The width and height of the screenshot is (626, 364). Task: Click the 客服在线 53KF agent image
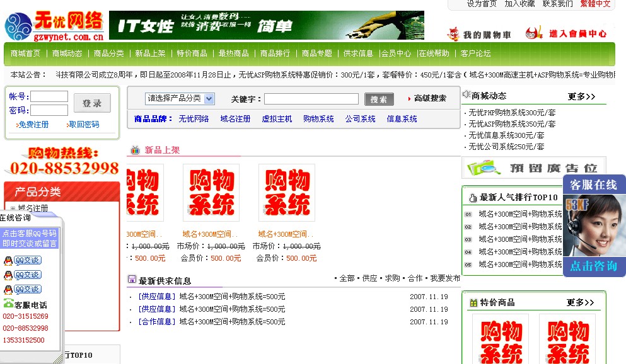(x=594, y=225)
